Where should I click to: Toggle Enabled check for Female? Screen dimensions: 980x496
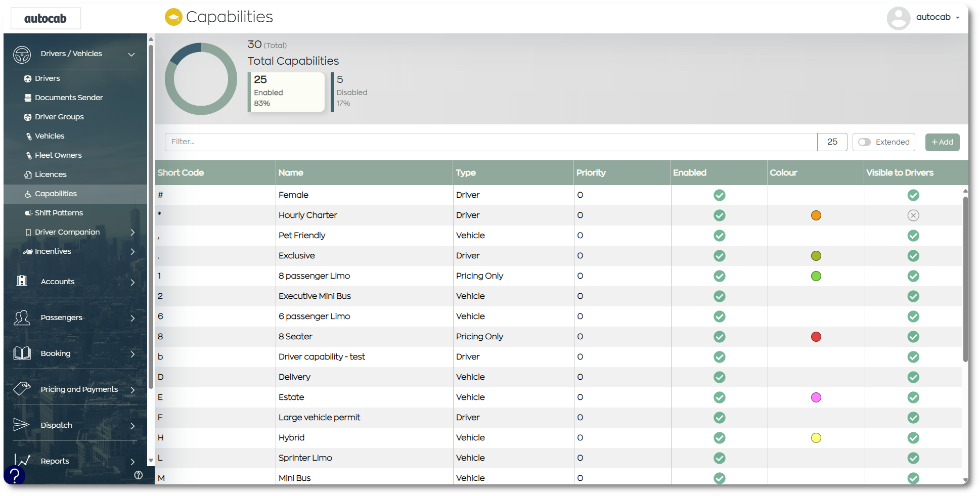tap(719, 195)
